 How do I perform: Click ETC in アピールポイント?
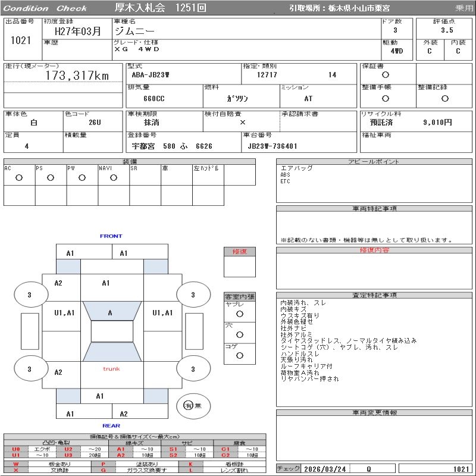coord(285,181)
